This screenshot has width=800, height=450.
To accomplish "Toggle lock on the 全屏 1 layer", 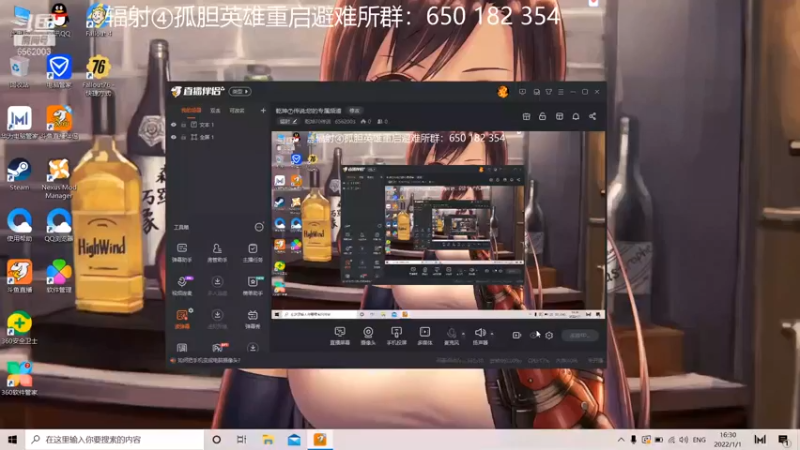I will point(183,137).
